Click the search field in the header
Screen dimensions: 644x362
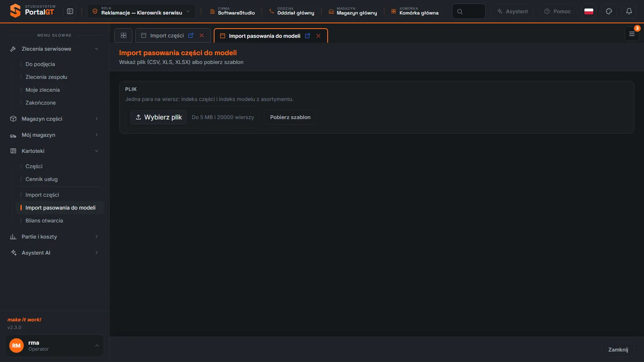(469, 11)
